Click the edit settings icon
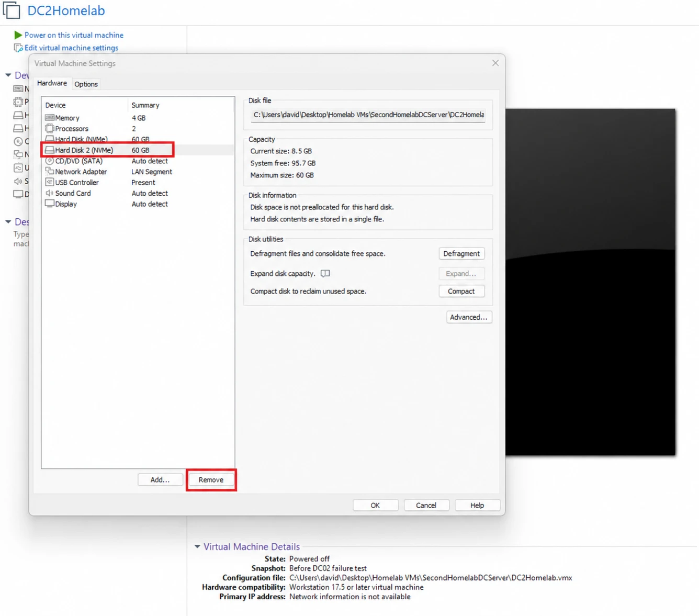 click(x=18, y=48)
